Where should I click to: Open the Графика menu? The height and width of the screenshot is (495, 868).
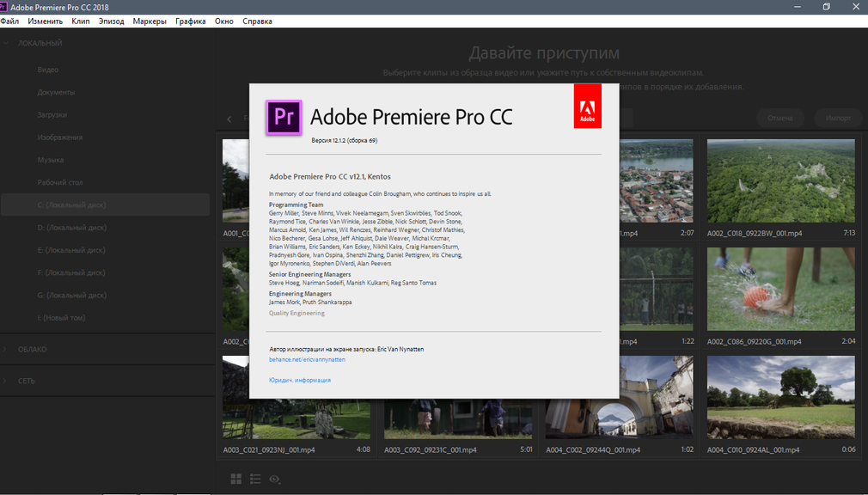191,21
